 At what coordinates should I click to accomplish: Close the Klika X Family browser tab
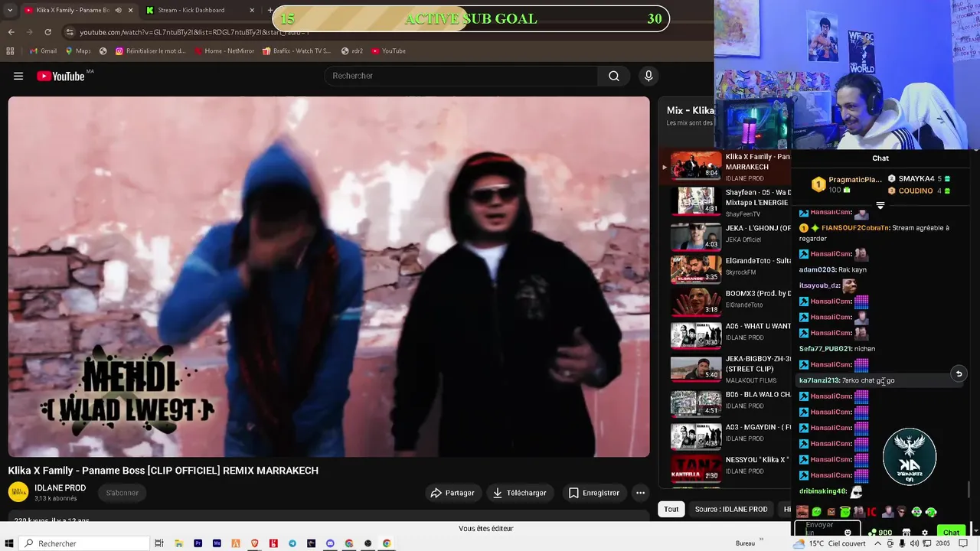(x=130, y=10)
